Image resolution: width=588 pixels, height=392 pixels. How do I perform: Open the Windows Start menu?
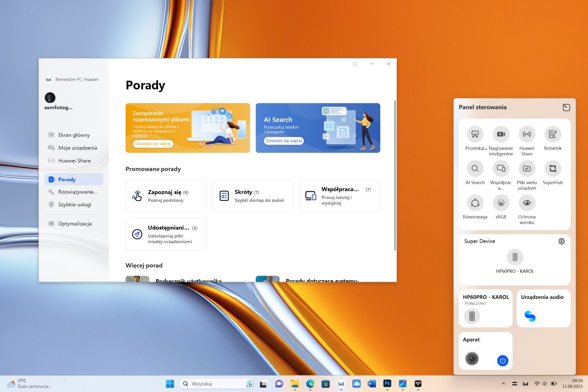(x=170, y=384)
